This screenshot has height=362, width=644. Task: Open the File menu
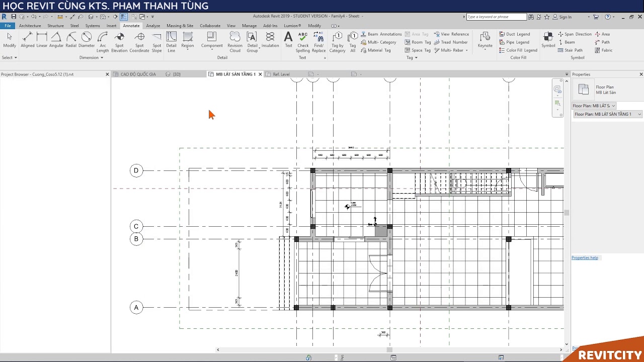point(8,26)
